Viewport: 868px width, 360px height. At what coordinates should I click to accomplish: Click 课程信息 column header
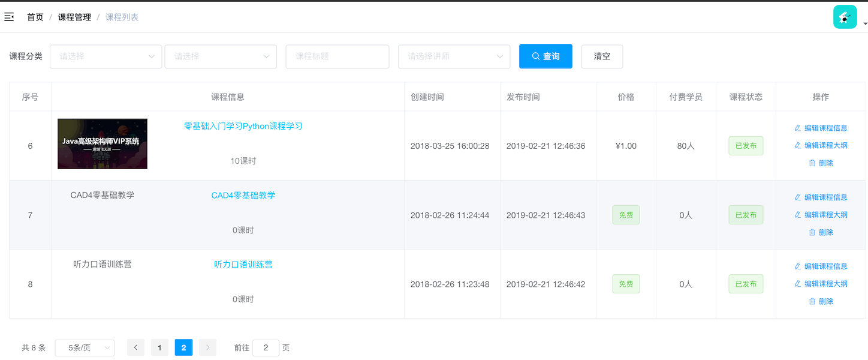tap(228, 97)
